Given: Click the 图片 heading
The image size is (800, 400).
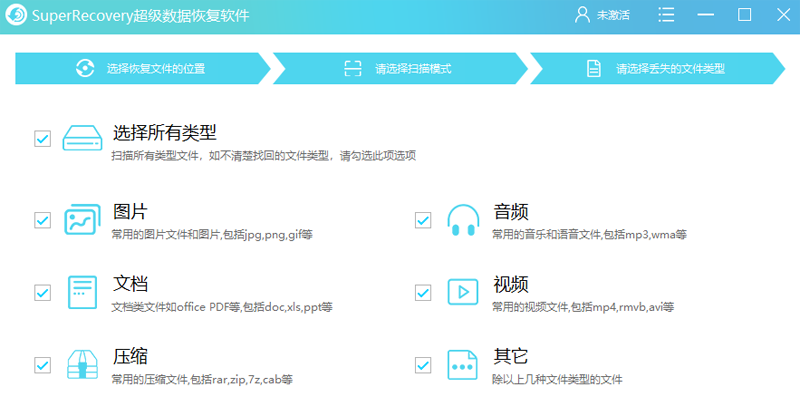Looking at the screenshot, I should 130,212.
